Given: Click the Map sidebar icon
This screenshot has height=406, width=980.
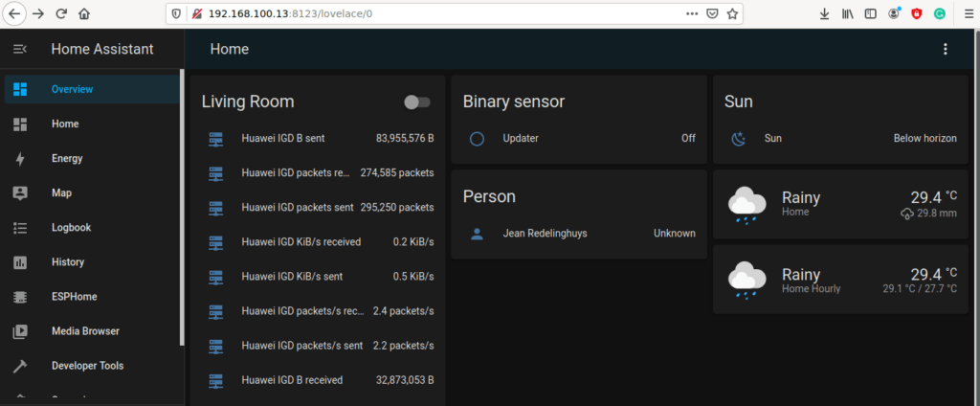Looking at the screenshot, I should pyautogui.click(x=20, y=193).
